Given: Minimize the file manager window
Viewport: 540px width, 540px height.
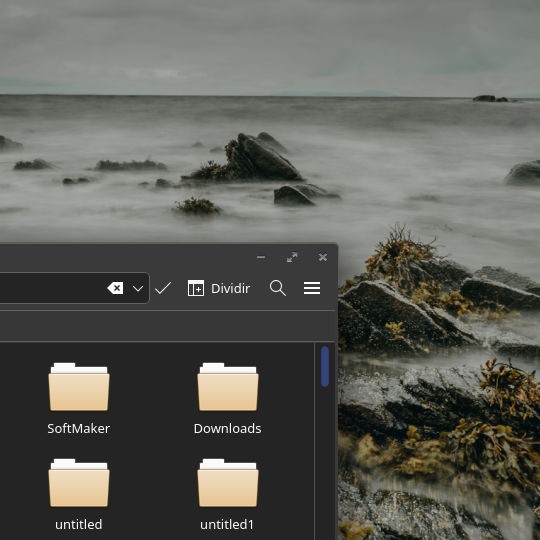Looking at the screenshot, I should [261, 257].
